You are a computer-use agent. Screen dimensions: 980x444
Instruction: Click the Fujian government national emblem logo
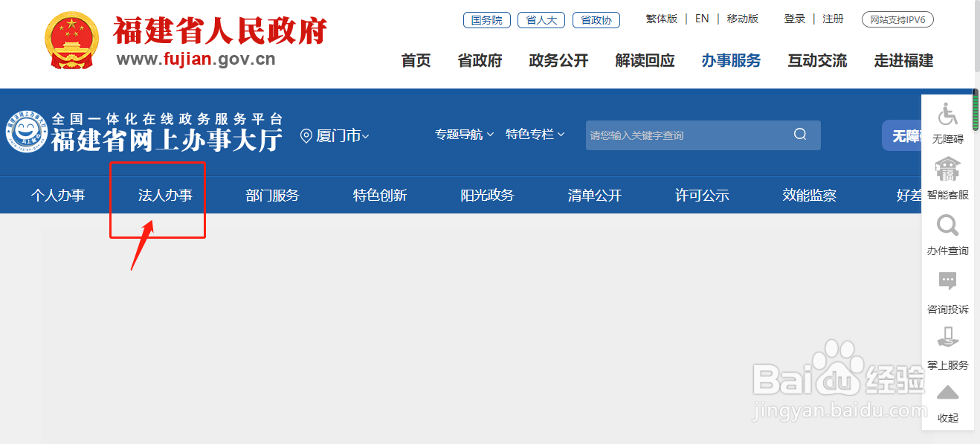tap(71, 41)
